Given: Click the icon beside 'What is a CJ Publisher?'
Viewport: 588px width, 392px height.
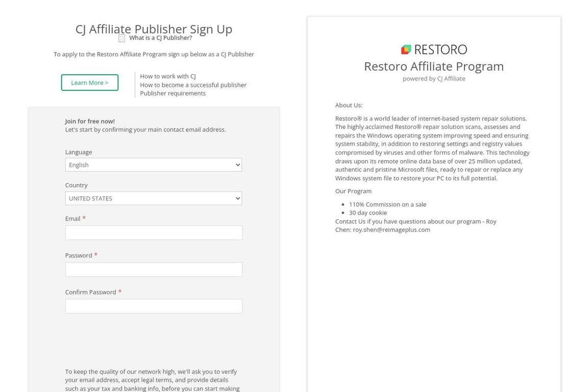Looking at the screenshot, I should (x=121, y=38).
